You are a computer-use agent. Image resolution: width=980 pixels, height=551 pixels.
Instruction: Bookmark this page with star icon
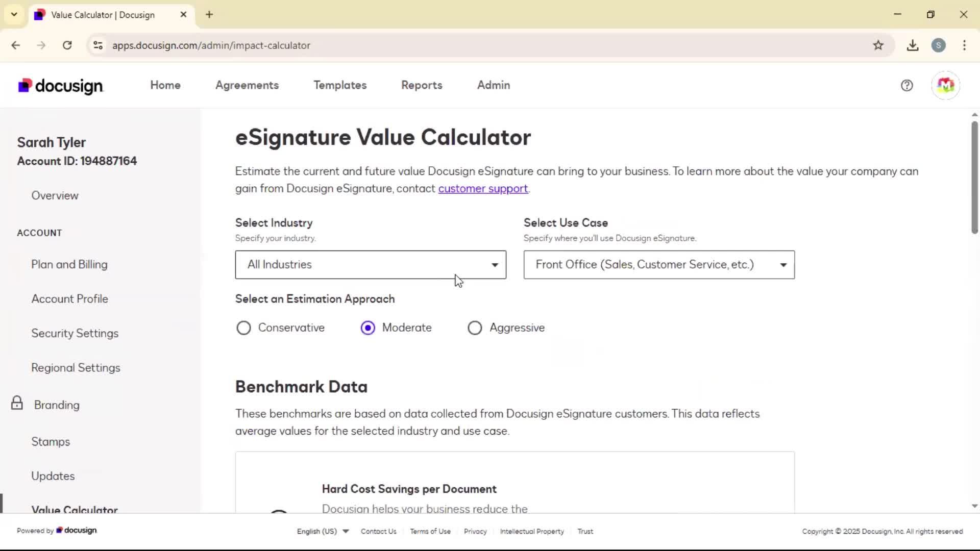pyautogui.click(x=878, y=45)
